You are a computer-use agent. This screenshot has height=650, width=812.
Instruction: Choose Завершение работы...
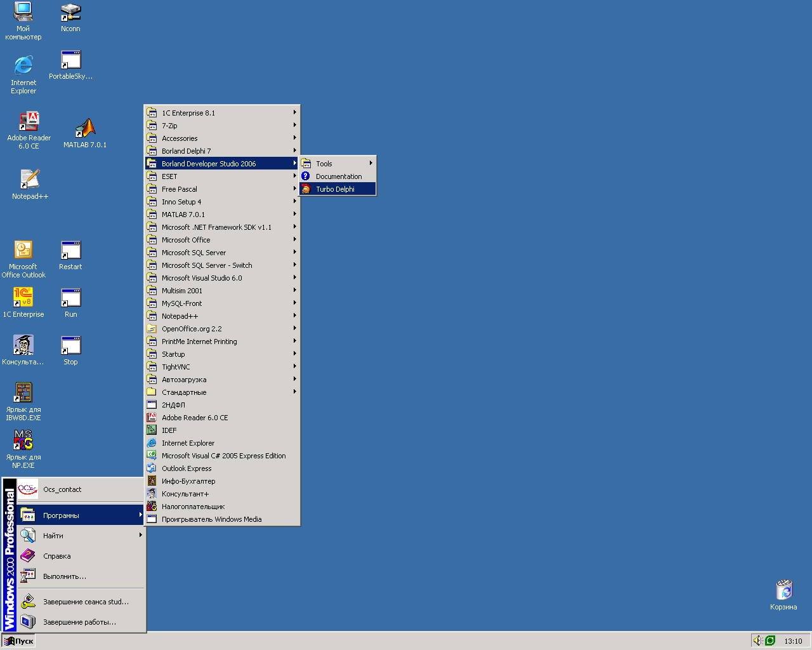pos(81,622)
